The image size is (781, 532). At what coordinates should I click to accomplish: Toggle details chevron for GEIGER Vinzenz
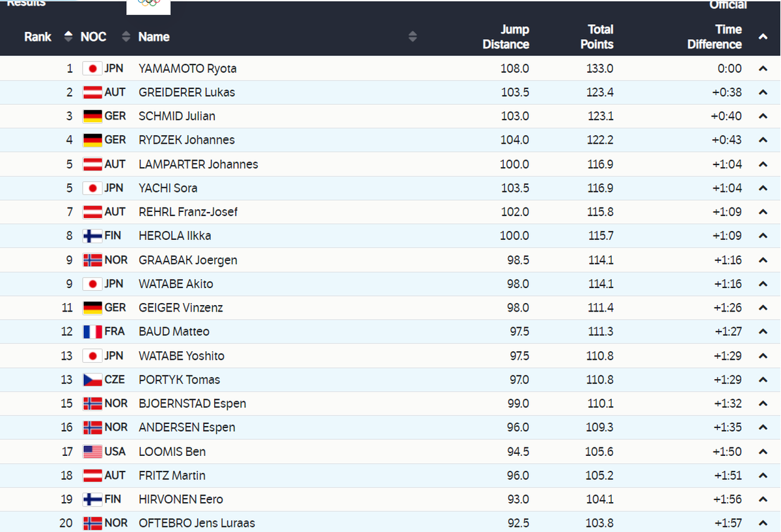tap(763, 308)
